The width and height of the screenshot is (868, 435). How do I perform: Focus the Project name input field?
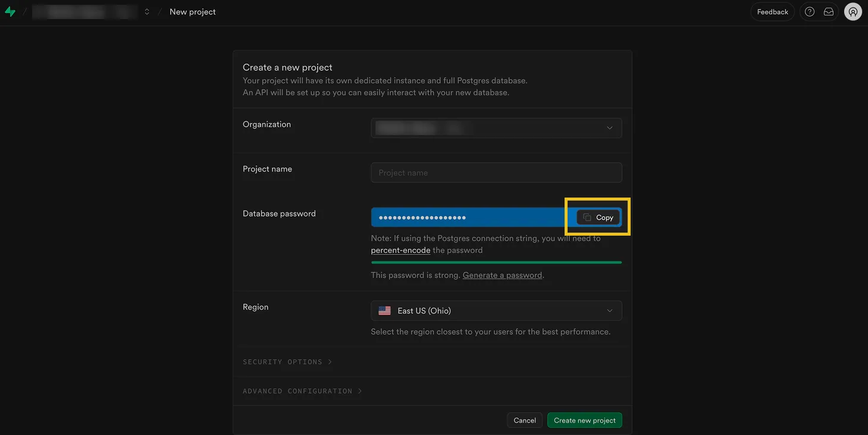click(496, 173)
